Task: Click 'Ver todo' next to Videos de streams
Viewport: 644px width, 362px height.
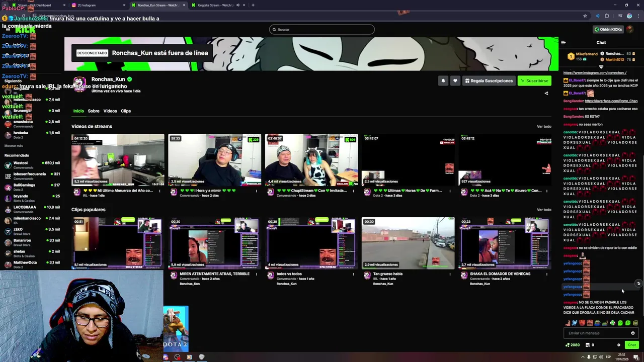Action: (x=544, y=126)
